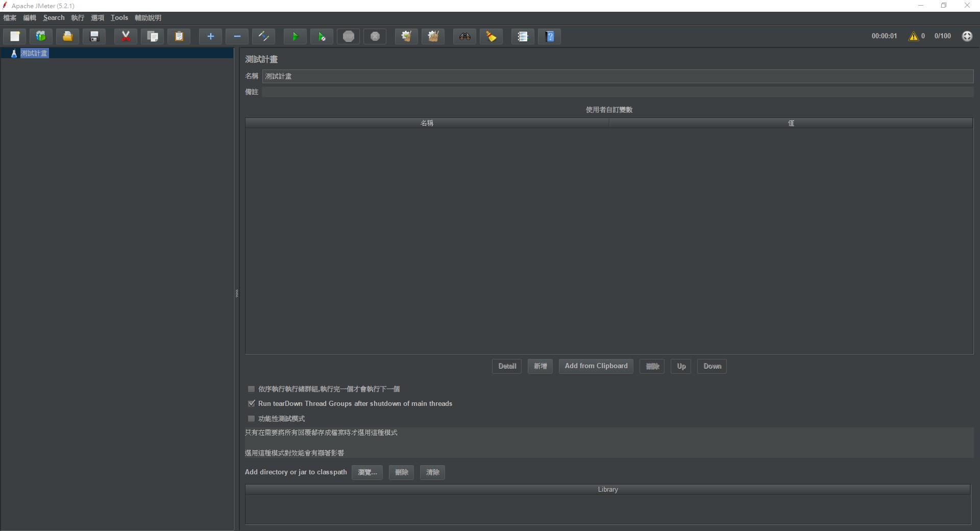Click the blue Help question mark icon

(550, 36)
